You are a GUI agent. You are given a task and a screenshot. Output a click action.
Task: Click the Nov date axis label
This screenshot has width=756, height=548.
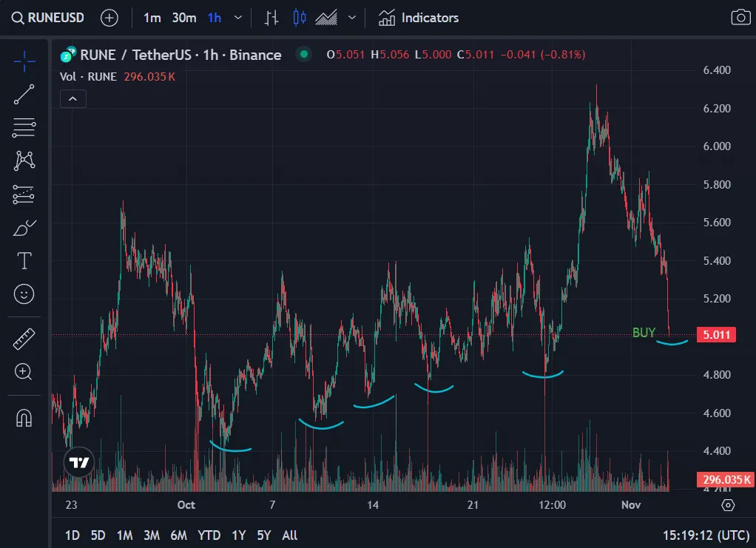(631, 504)
